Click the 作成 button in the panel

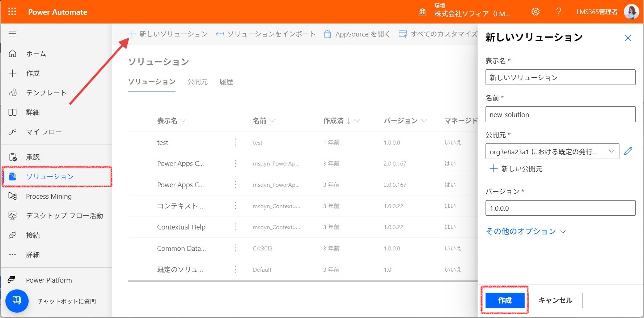tap(505, 300)
